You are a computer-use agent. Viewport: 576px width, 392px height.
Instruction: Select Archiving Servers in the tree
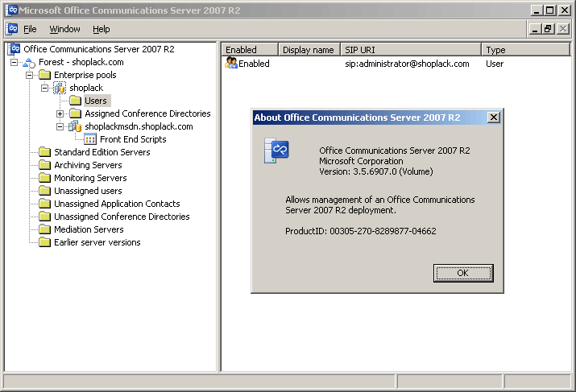point(88,165)
